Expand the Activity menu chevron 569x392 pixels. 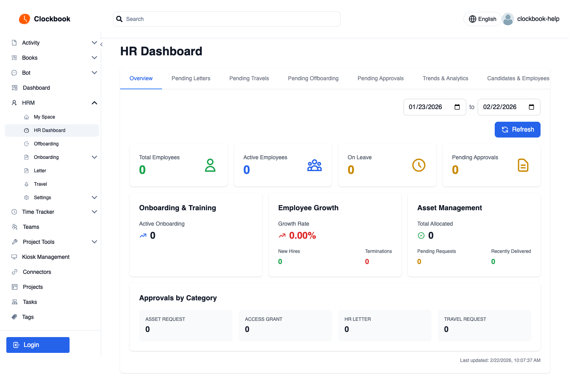coord(94,43)
